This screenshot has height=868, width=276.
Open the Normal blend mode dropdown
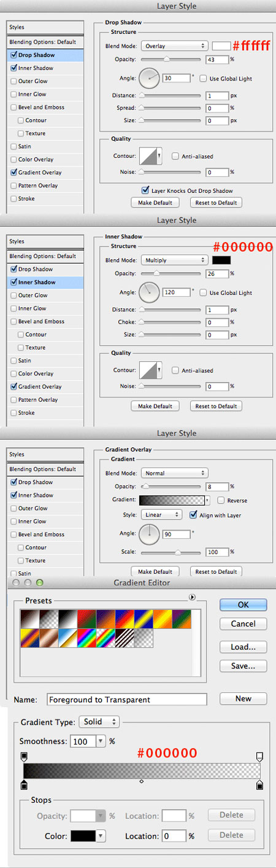tap(175, 473)
